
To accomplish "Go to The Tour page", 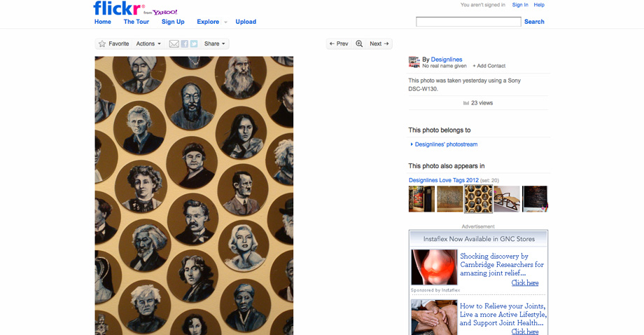I will tap(136, 22).
